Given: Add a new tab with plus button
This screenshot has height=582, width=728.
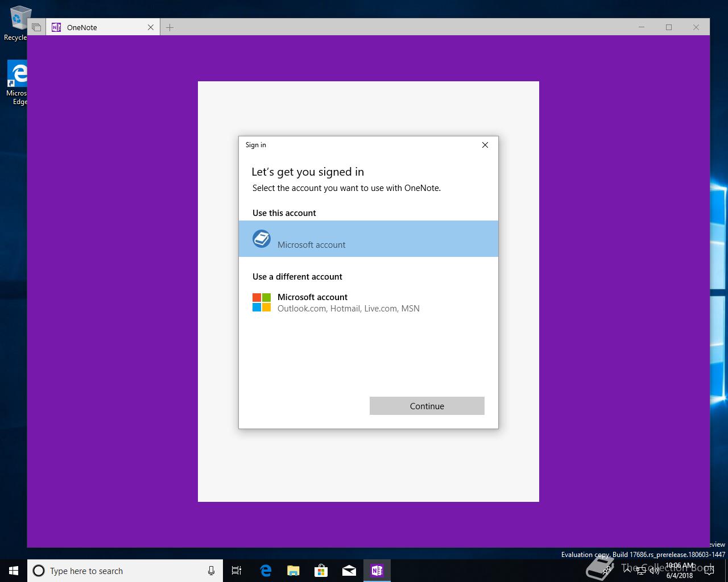Looking at the screenshot, I should coord(169,27).
